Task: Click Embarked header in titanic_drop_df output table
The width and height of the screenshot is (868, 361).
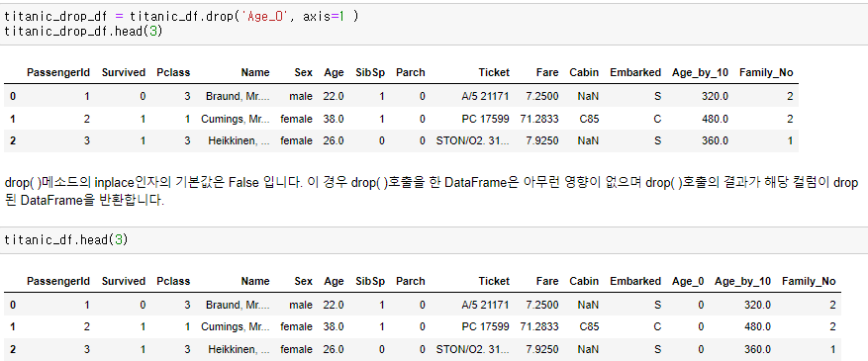Action: [635, 72]
